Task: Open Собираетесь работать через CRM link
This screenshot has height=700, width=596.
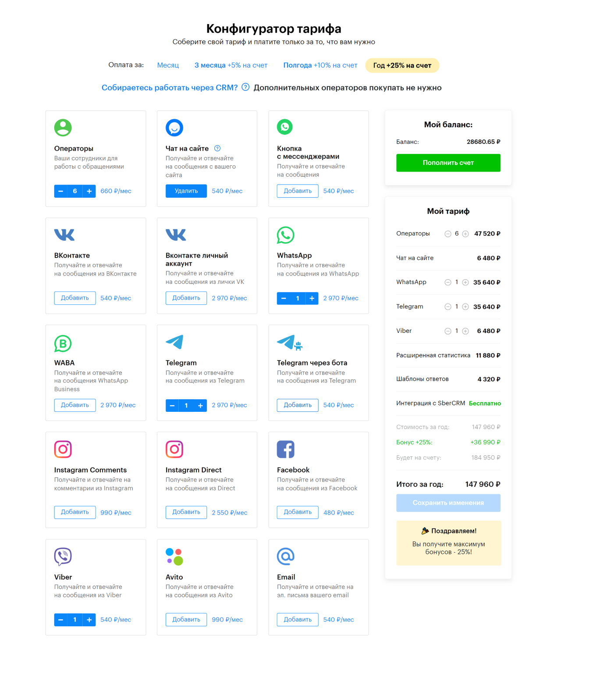Action: pos(170,88)
